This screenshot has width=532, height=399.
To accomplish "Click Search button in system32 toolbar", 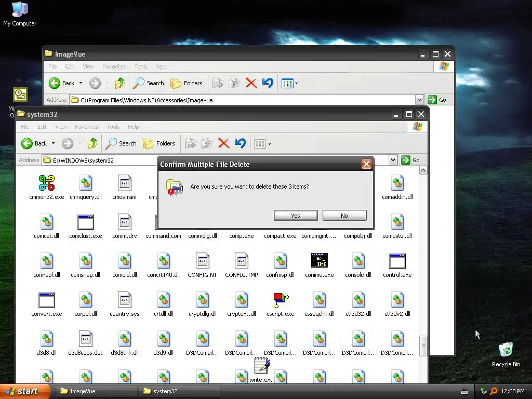I will coord(121,143).
